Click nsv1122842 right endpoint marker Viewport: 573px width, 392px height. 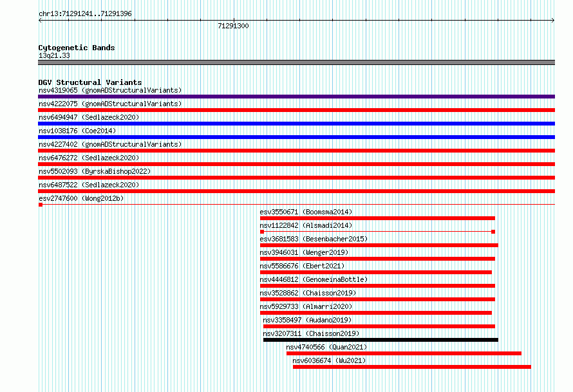click(493, 232)
